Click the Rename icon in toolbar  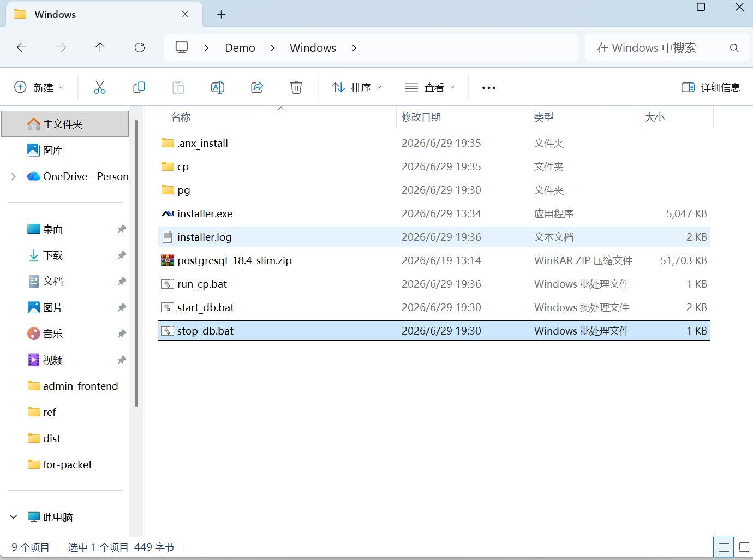(218, 87)
